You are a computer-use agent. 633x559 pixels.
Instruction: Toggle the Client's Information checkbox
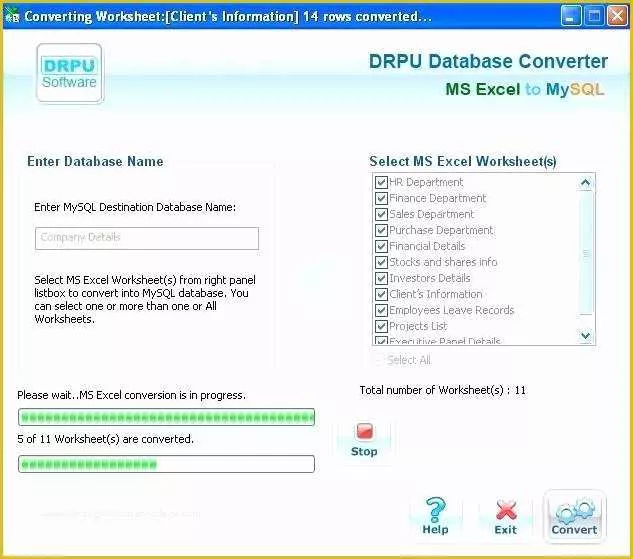381,294
